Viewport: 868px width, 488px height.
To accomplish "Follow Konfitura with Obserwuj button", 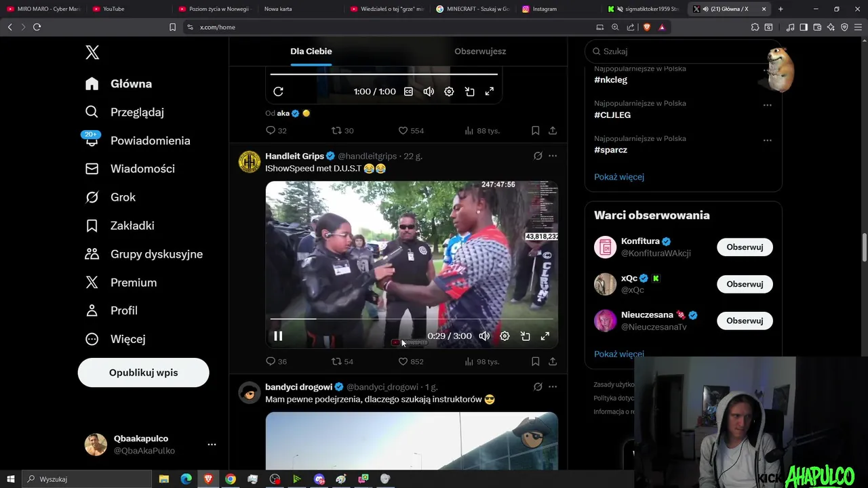I will [745, 247].
